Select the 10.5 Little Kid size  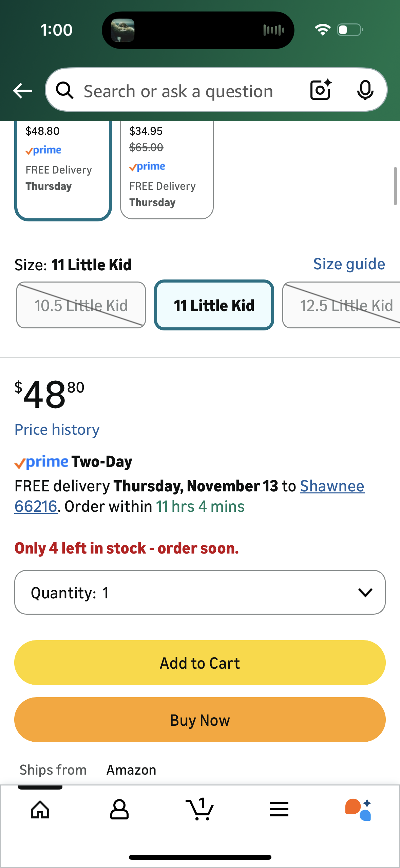point(81,305)
